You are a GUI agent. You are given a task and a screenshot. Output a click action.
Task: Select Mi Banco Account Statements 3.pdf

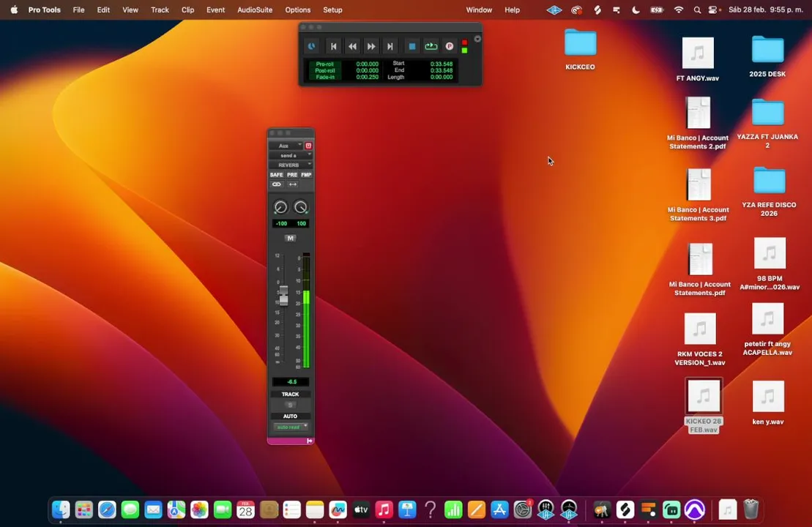698,195
